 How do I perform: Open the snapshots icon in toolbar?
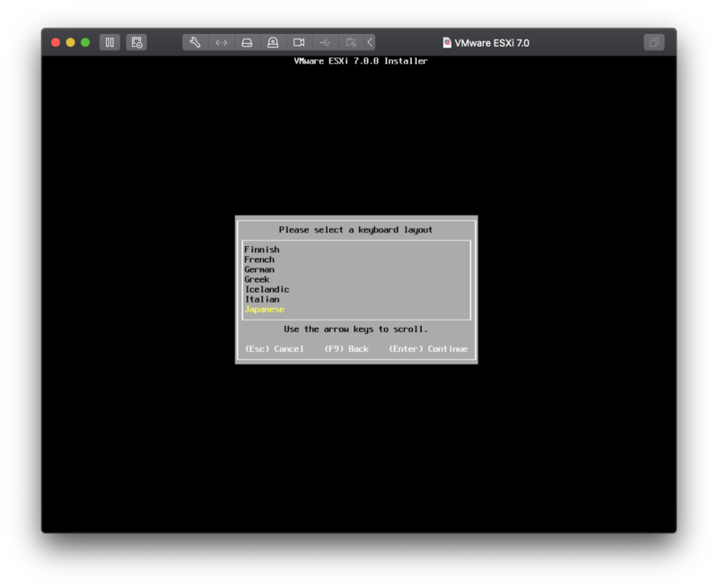coord(136,42)
